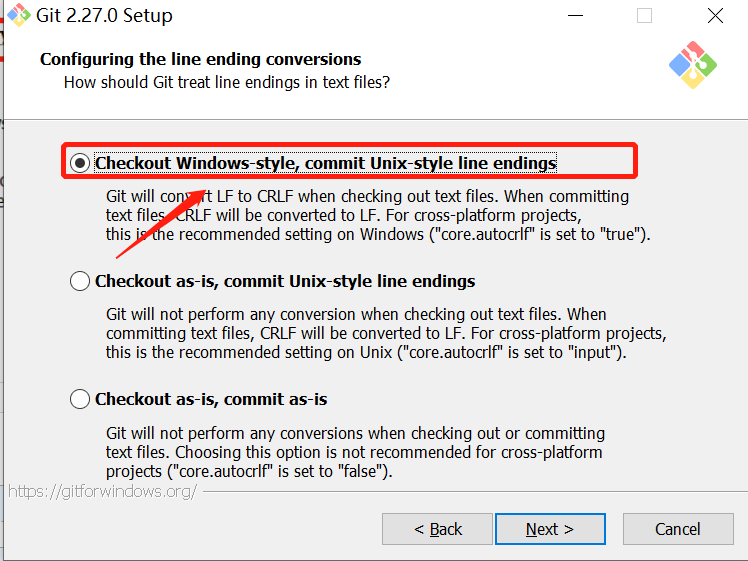Screen dimensions: 748x561
Task: Click the greyed-out maximize button
Action: point(644,16)
